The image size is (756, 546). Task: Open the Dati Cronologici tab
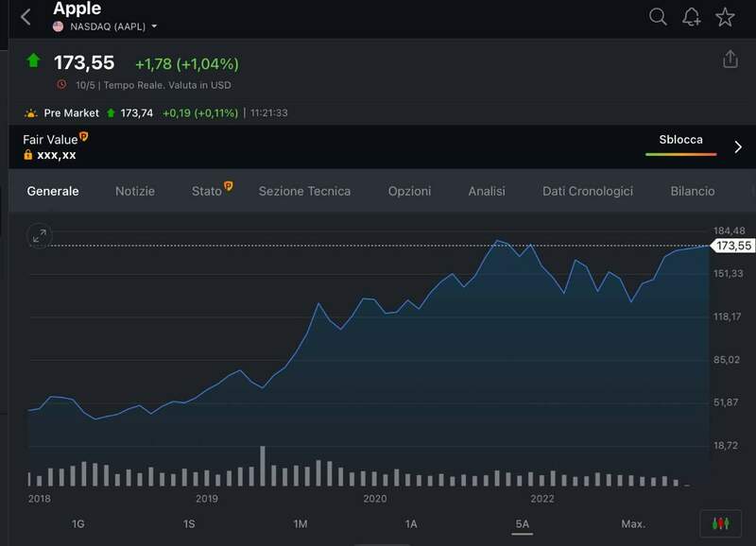587,191
